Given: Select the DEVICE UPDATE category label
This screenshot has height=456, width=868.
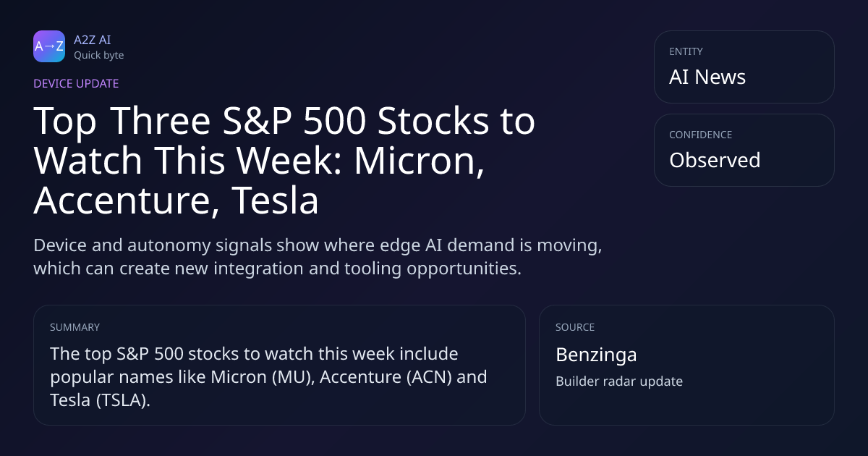Looking at the screenshot, I should click(76, 83).
